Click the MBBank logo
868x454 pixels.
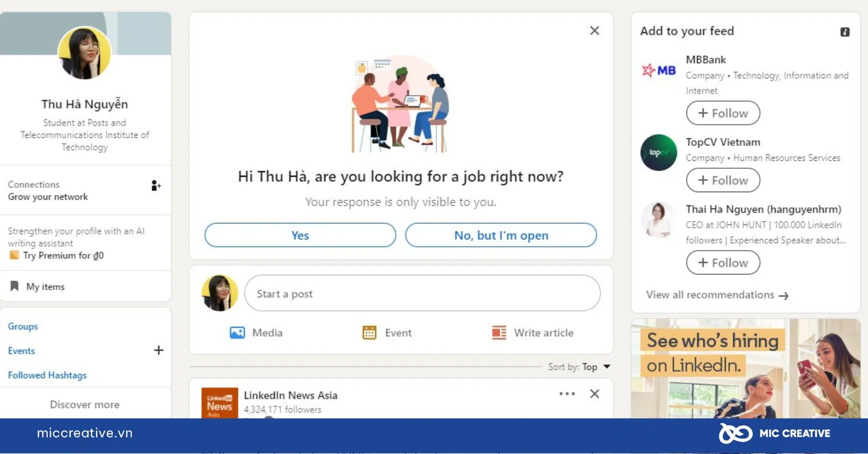[658, 71]
